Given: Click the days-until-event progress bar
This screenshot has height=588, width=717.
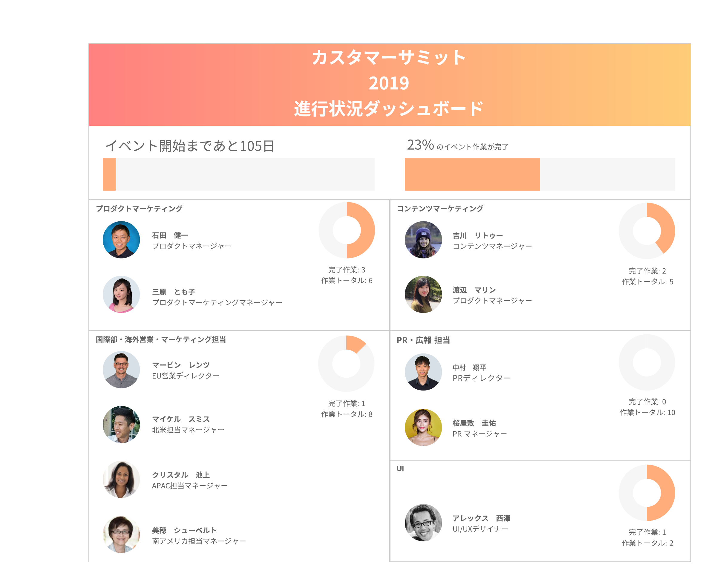Looking at the screenshot, I should [x=238, y=174].
